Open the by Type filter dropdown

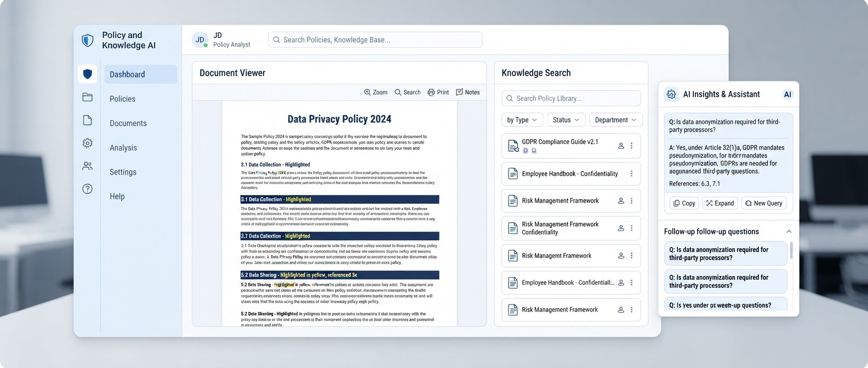pos(522,120)
